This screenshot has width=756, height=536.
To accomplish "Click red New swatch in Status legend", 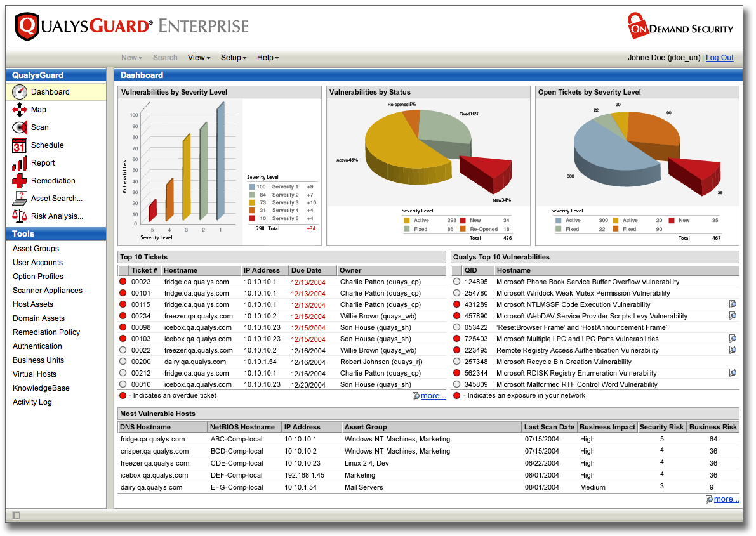I will point(462,220).
